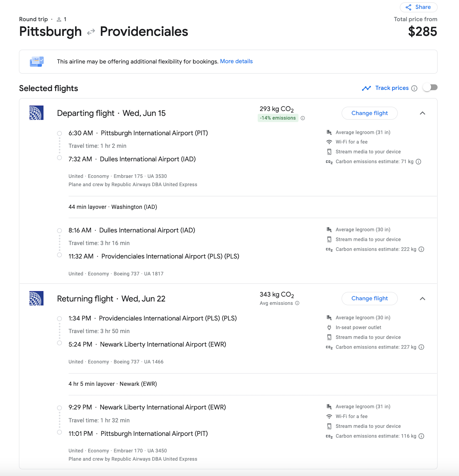Screen dimensions: 459x476
Task: Click the More details link
Action: click(236, 61)
